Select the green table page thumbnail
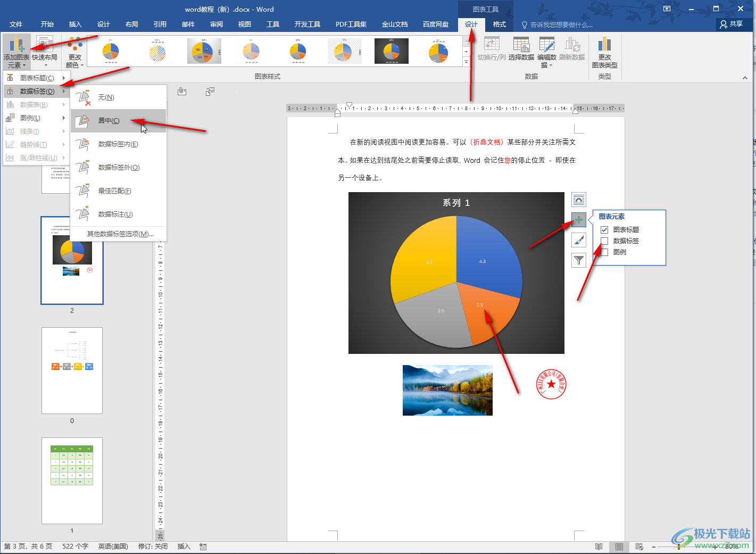 (x=72, y=481)
